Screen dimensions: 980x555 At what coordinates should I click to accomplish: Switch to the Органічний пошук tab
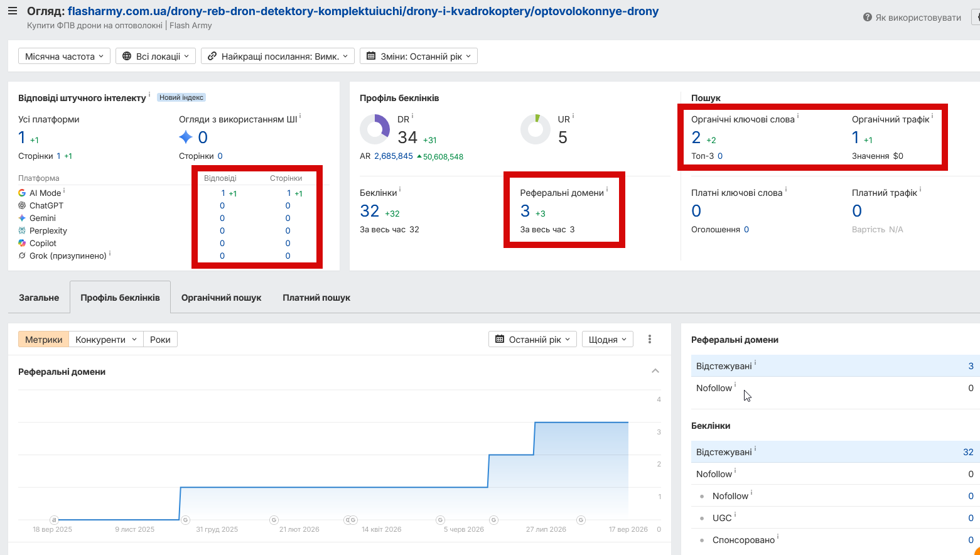click(221, 298)
